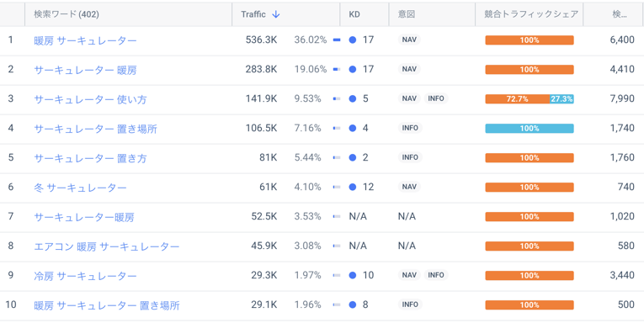Click traffic value 283.8K
This screenshot has height=323, width=644.
point(261,69)
